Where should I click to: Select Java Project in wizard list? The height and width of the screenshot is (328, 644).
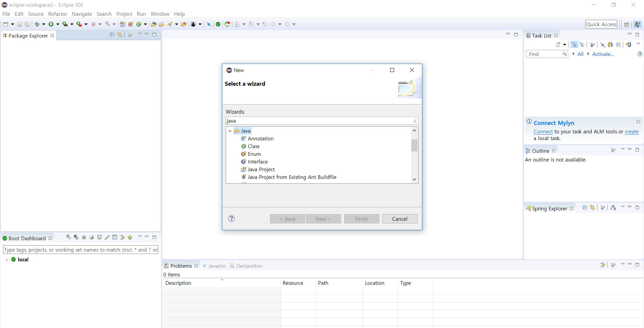tap(261, 170)
